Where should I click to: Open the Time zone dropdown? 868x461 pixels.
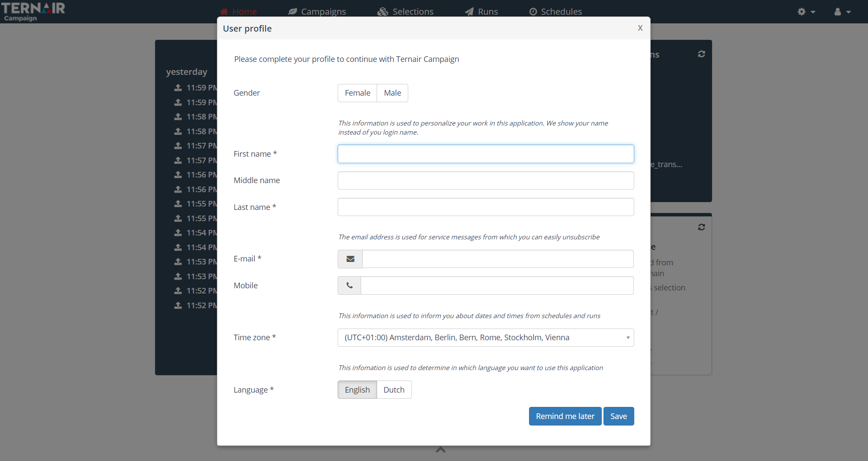click(x=486, y=338)
